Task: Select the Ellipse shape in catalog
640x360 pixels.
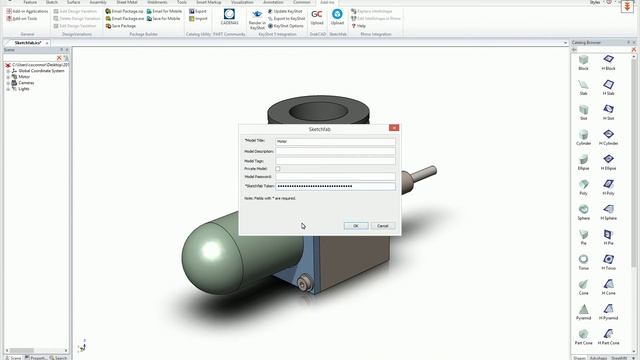Action: (x=584, y=162)
